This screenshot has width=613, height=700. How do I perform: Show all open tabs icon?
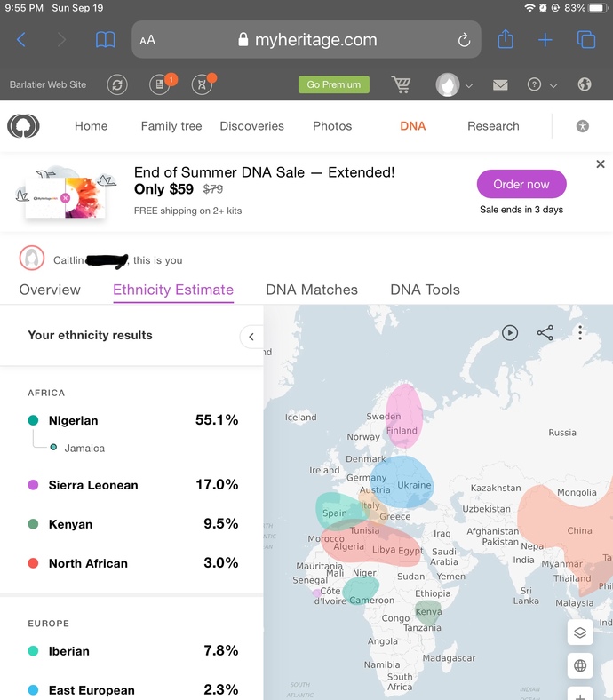(x=586, y=39)
